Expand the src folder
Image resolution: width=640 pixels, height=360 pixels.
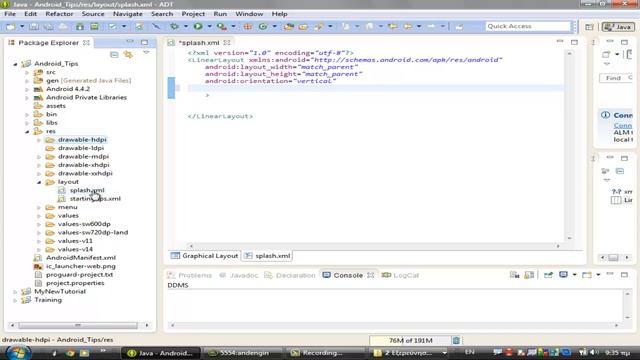[x=27, y=72]
